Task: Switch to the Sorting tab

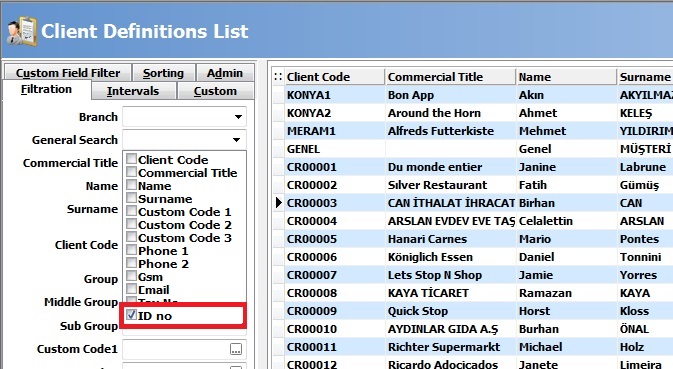Action: 164,73
